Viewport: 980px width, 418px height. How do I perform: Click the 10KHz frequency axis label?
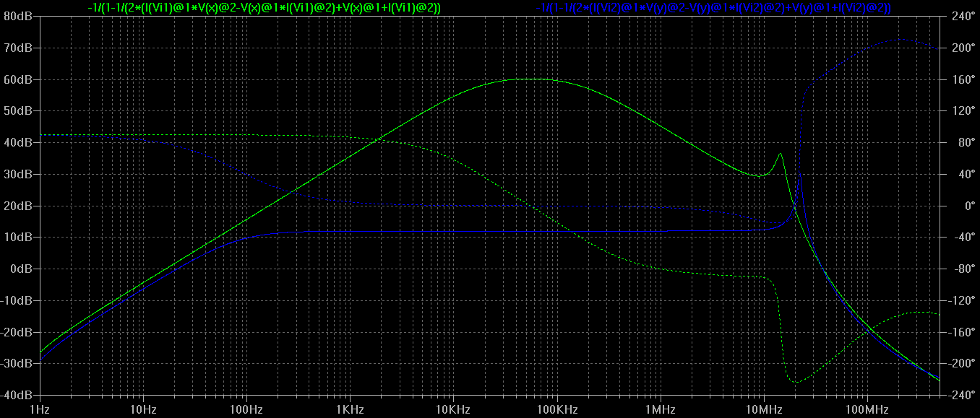click(453, 410)
